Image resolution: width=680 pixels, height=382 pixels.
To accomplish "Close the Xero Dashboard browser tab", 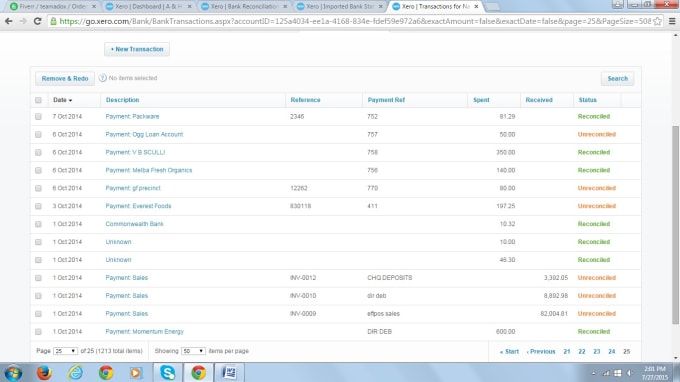I will pyautogui.click(x=189, y=7).
